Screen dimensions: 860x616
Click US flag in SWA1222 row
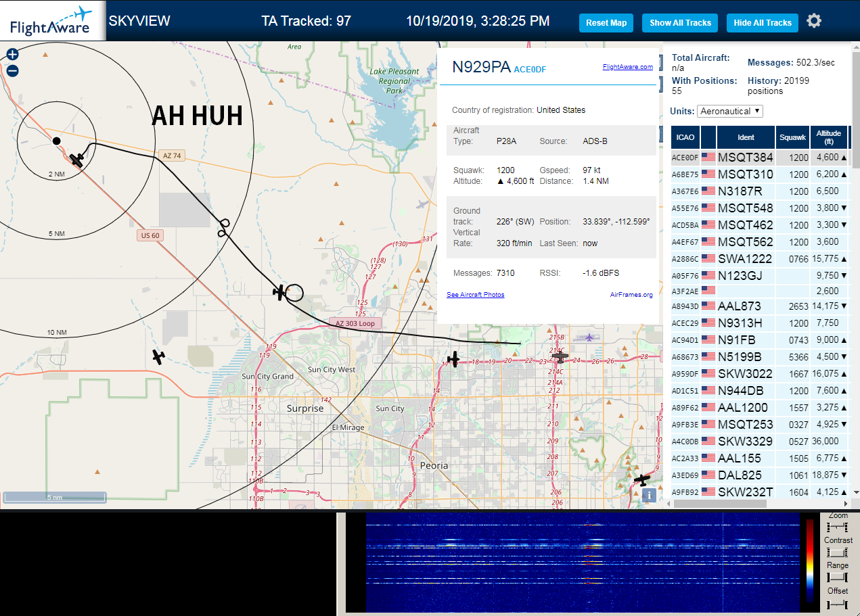point(708,258)
